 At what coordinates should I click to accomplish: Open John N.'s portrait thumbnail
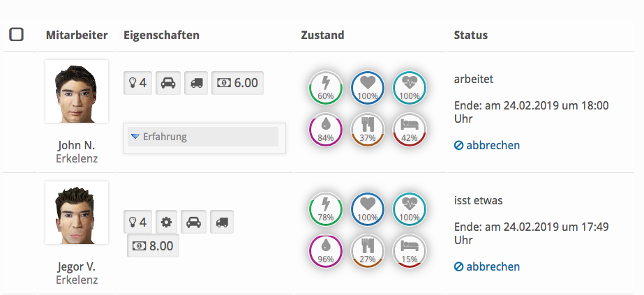coord(77,91)
